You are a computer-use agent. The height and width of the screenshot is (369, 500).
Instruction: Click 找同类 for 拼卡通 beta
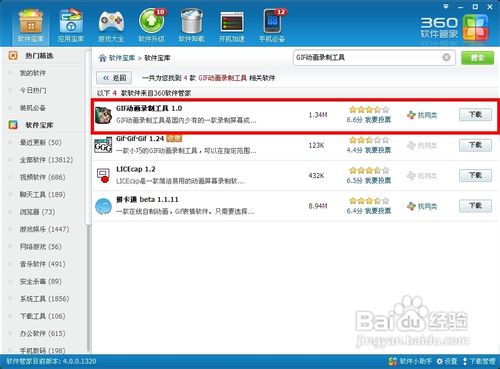[x=422, y=206]
